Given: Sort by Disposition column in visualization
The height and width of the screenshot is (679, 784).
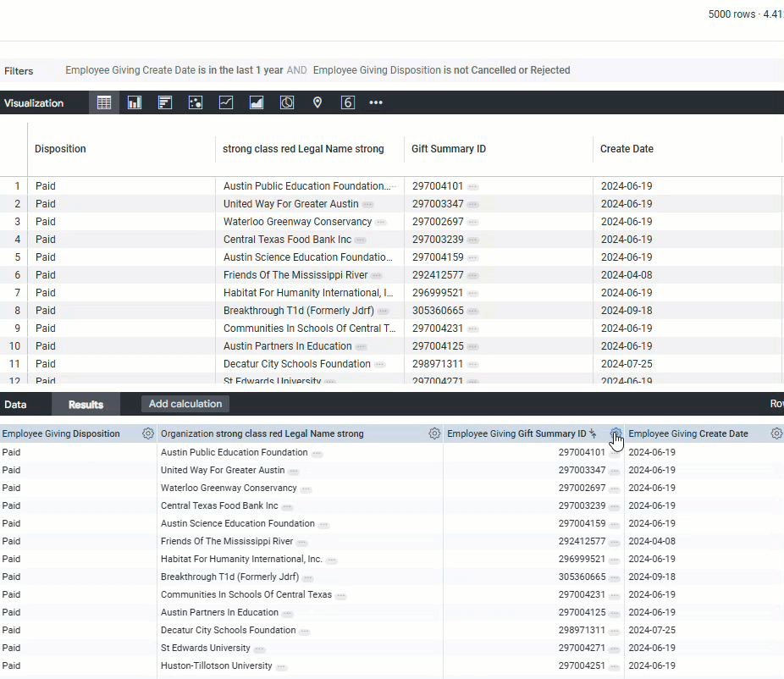Looking at the screenshot, I should point(60,149).
